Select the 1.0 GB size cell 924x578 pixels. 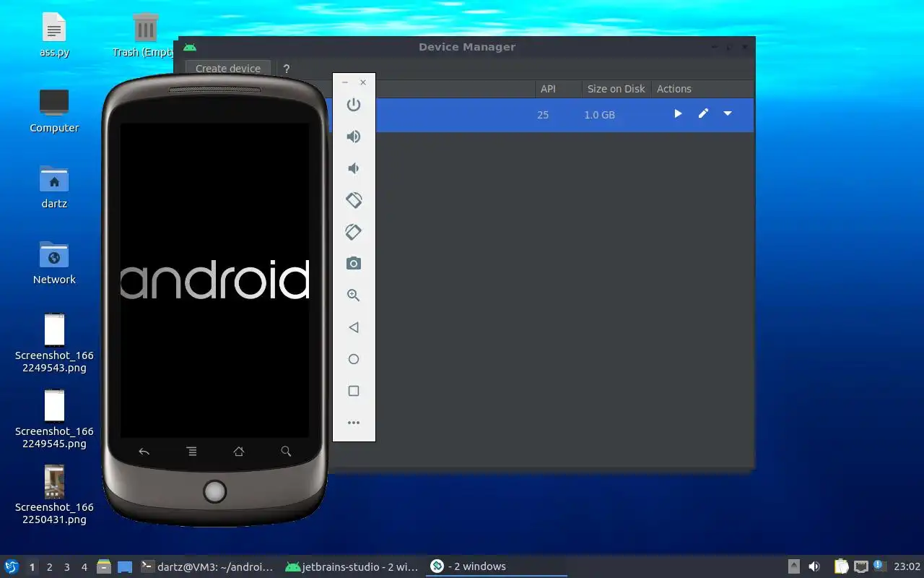[x=600, y=115]
